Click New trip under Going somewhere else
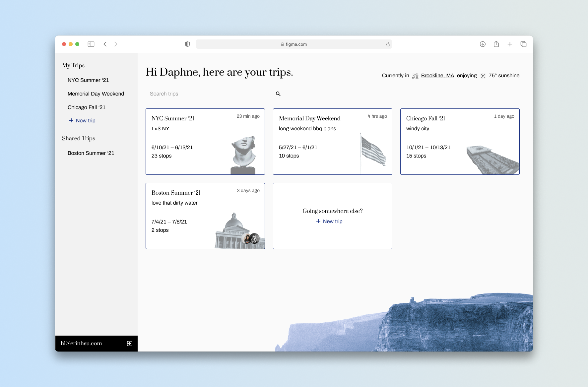The height and width of the screenshot is (387, 588). click(329, 222)
